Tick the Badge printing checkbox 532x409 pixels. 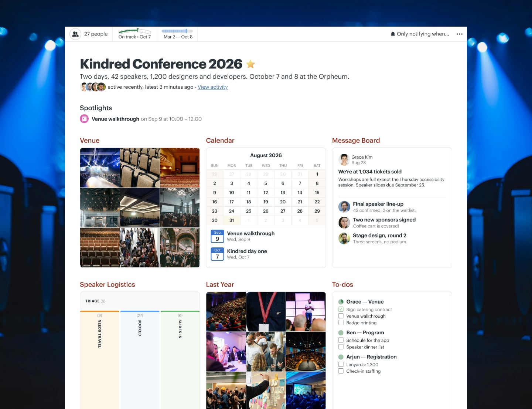click(341, 323)
